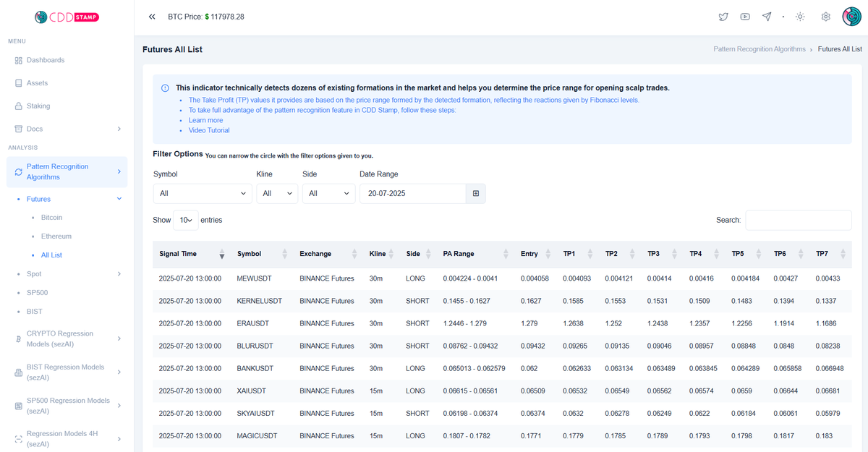Open the Kline filter dropdown
This screenshot has width=868, height=452.
click(x=277, y=193)
